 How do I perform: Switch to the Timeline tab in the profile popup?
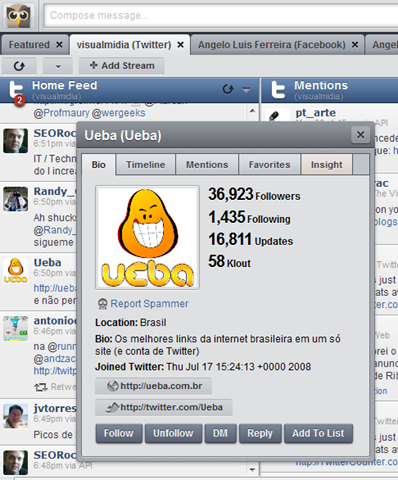(145, 165)
